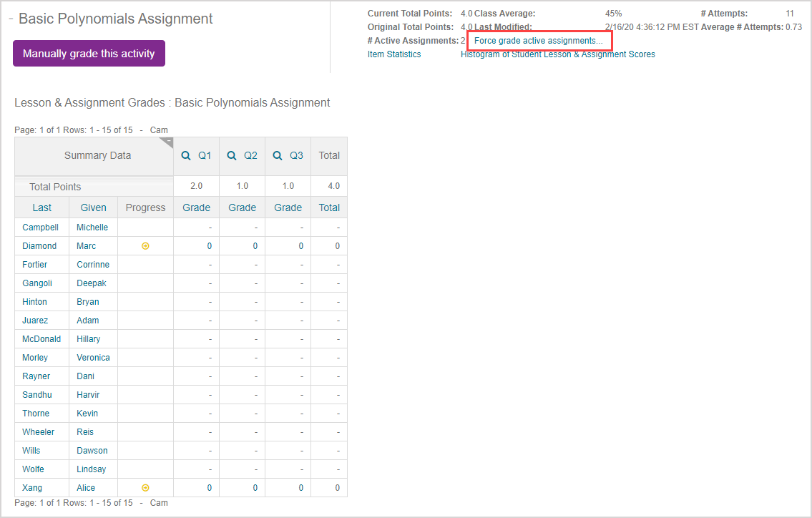812x518 pixels.
Task: Collapse the Basic Polynomials Assignment section
Action: (11, 19)
